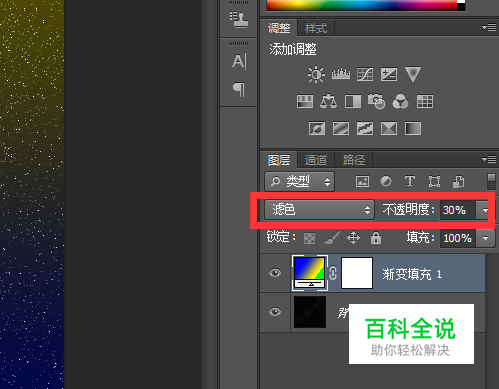
Task: Toggle the layer filtering switch
Action: pos(491,181)
